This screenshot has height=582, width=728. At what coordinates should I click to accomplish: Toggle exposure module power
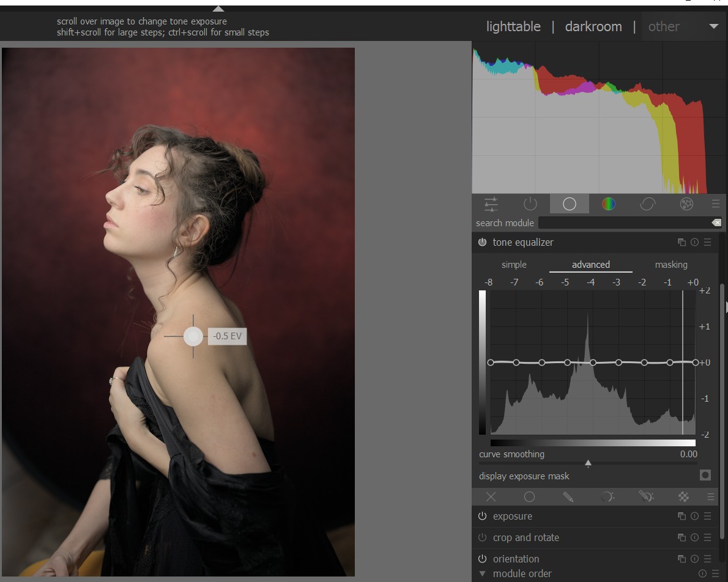pyautogui.click(x=483, y=516)
